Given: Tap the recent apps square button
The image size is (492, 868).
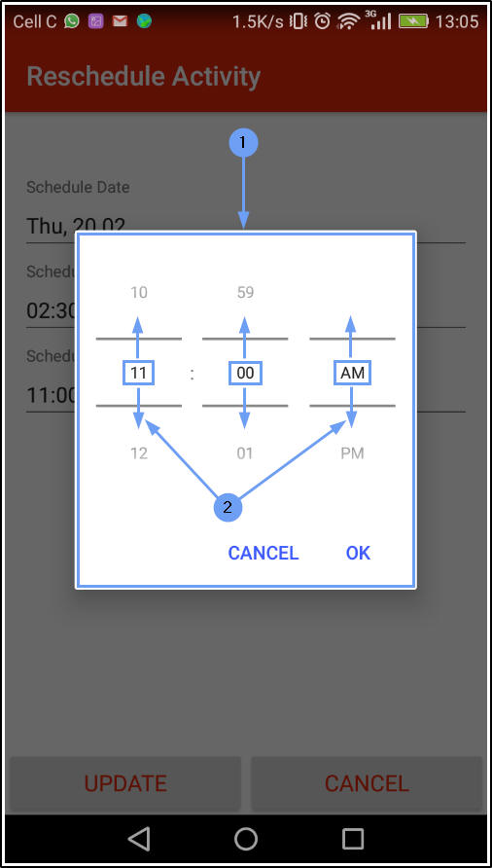Looking at the screenshot, I should (353, 839).
